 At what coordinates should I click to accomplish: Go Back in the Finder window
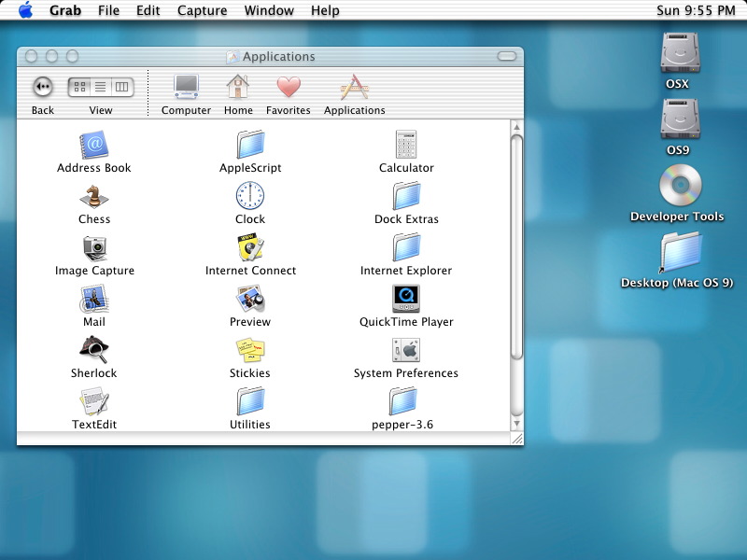click(x=43, y=87)
